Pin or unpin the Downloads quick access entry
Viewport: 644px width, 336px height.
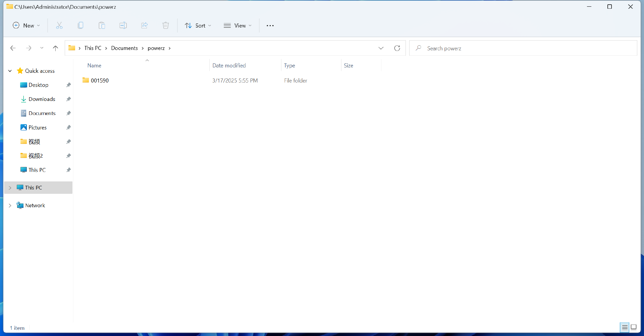point(68,99)
